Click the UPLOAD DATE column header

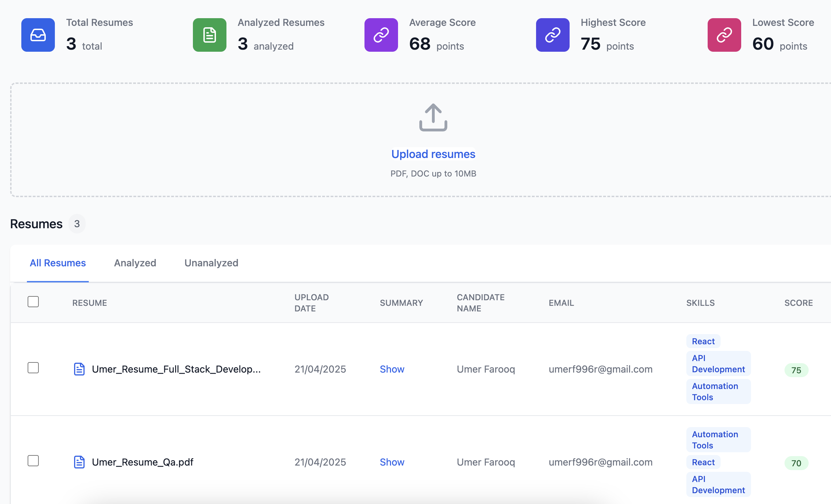pos(312,303)
